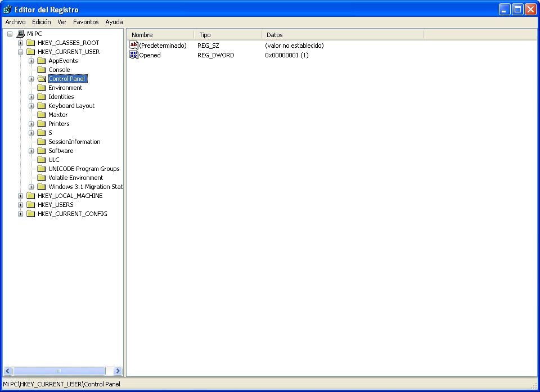This screenshot has height=392, width=540.
Task: Collapse the Mi PC root node
Action: [10, 34]
